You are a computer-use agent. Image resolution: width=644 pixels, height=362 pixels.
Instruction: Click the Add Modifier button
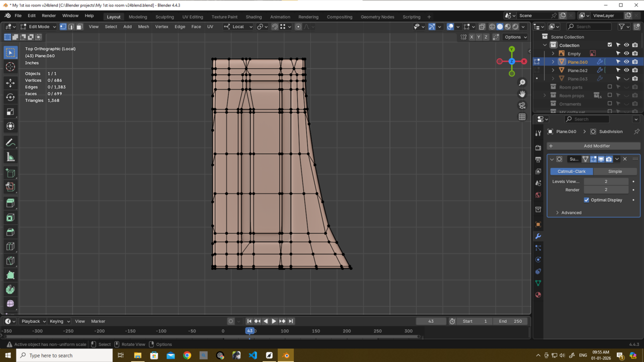[x=596, y=146]
